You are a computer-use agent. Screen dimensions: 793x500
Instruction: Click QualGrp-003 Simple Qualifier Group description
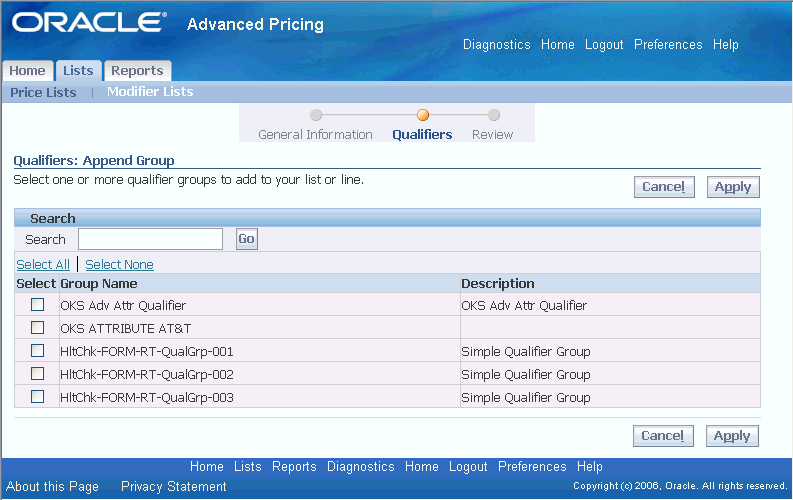526,397
